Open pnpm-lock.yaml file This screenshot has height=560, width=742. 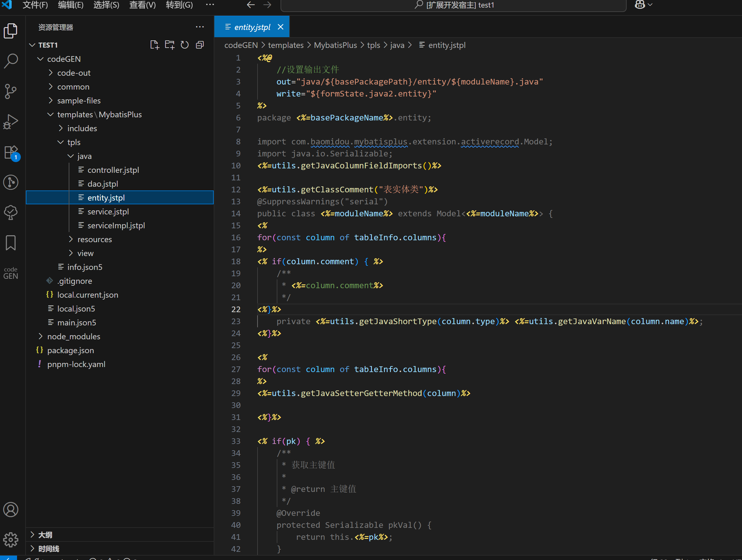(120, 364)
